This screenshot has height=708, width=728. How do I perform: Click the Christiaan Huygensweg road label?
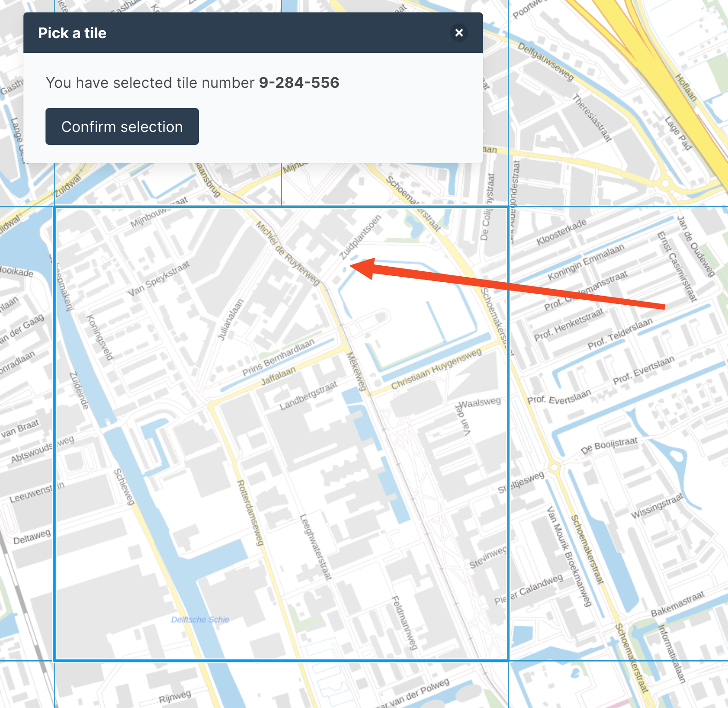click(436, 368)
